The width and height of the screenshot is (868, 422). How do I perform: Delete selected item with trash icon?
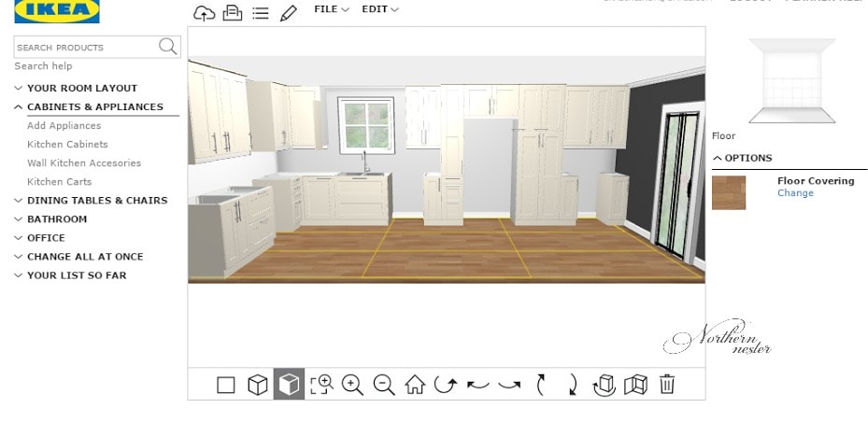667,384
